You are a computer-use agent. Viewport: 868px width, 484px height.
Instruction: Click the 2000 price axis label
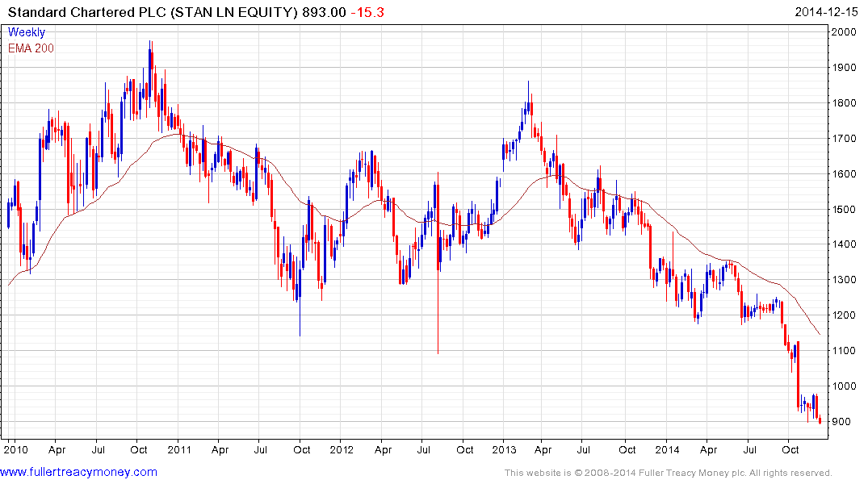tap(845, 32)
